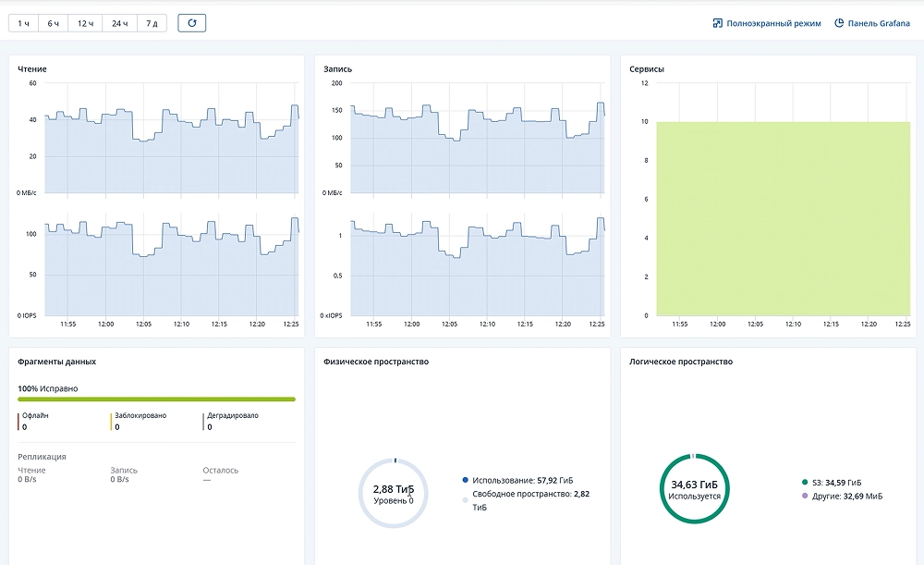
Task: Switch to the 6 ч time range
Action: point(54,23)
